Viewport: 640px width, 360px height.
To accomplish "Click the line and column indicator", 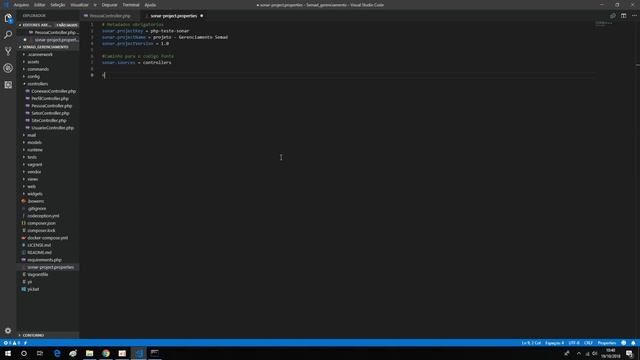I will pyautogui.click(x=531, y=343).
